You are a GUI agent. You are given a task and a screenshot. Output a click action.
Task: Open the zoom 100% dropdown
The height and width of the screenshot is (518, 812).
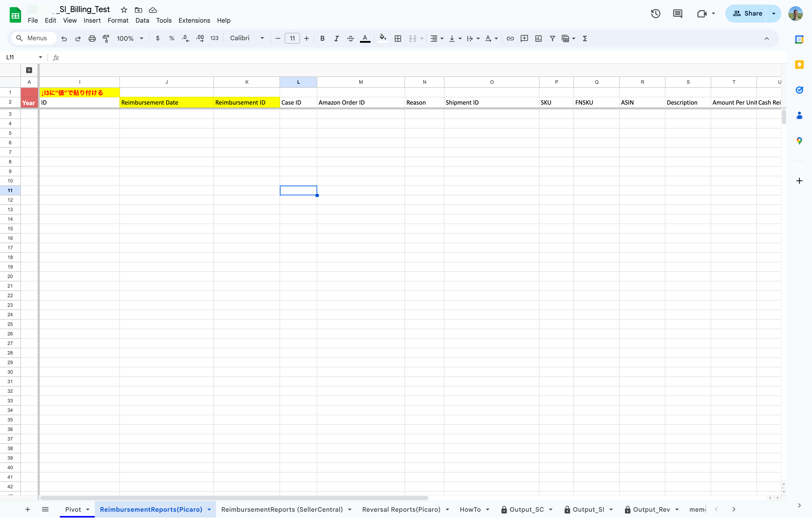(130, 38)
